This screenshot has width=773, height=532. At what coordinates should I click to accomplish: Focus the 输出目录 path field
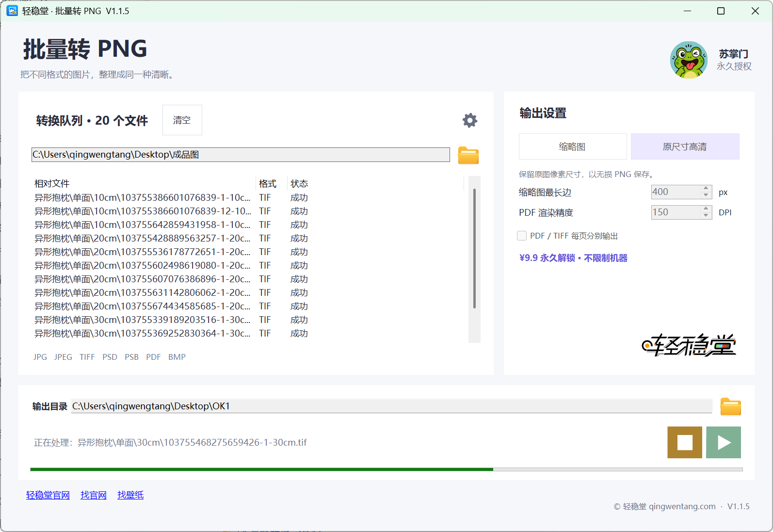coord(392,406)
